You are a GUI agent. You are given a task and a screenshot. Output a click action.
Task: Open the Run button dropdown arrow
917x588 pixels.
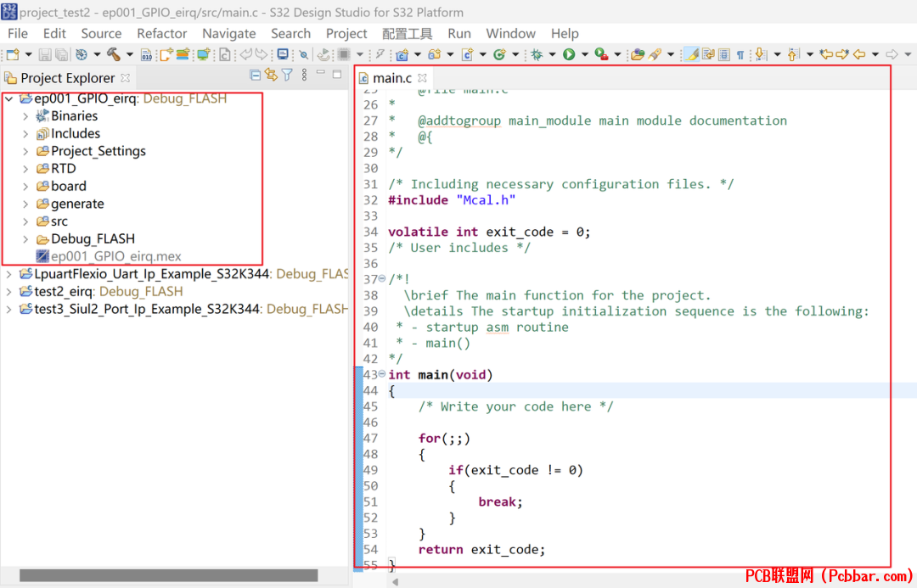click(x=584, y=55)
